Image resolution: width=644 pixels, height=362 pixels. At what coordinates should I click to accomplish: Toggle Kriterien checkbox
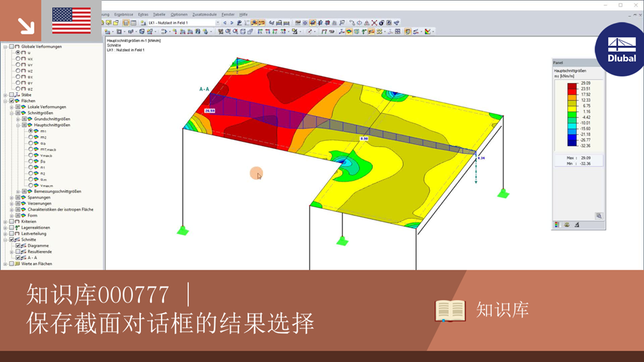pos(11,222)
